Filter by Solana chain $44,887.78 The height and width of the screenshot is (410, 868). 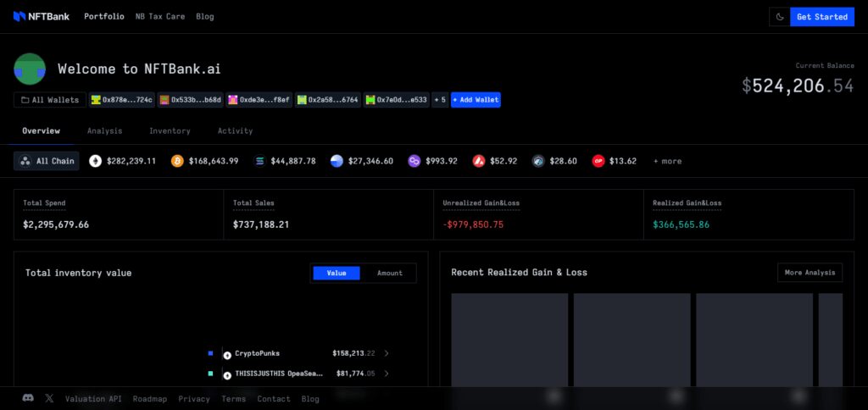[285, 161]
